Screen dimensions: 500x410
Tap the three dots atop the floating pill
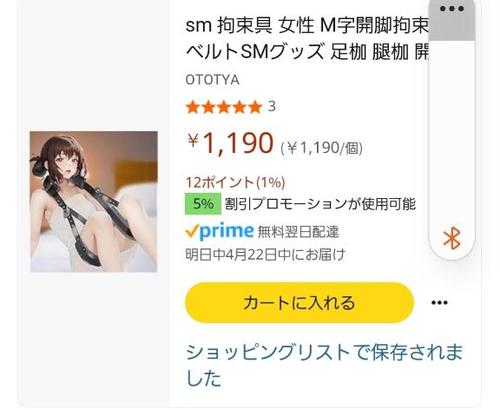(x=452, y=9)
